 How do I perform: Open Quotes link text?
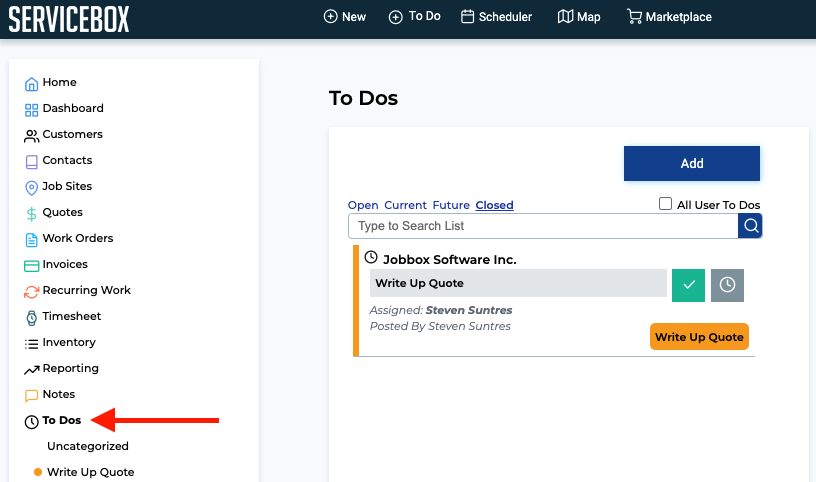[62, 212]
